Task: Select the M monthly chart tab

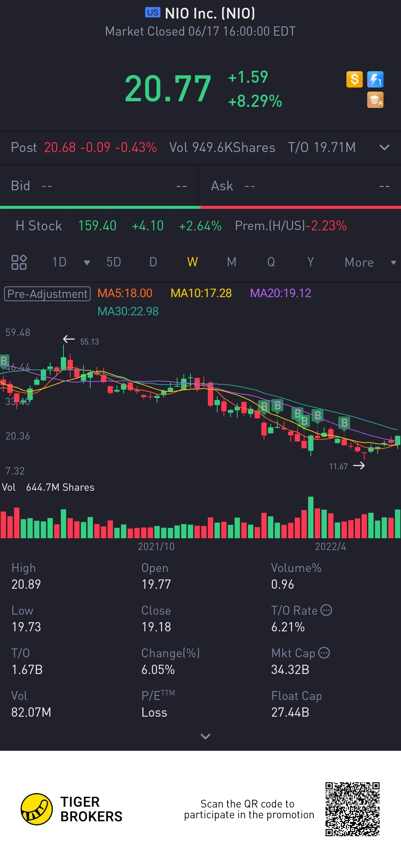Action: [x=232, y=262]
